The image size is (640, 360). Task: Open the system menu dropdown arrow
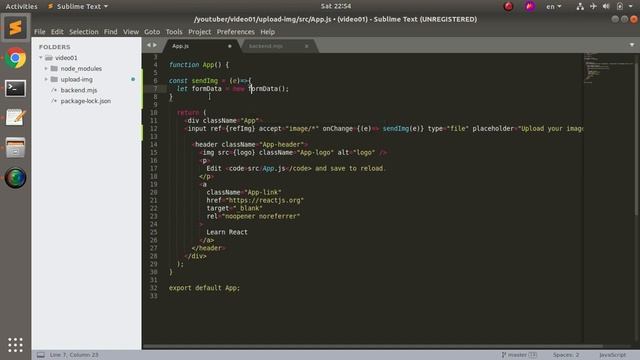[x=631, y=6]
